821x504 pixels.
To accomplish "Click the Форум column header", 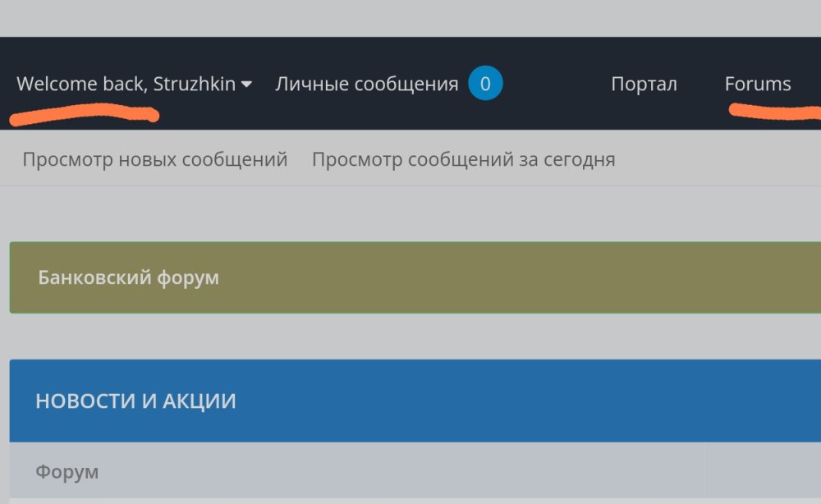I will (67, 472).
